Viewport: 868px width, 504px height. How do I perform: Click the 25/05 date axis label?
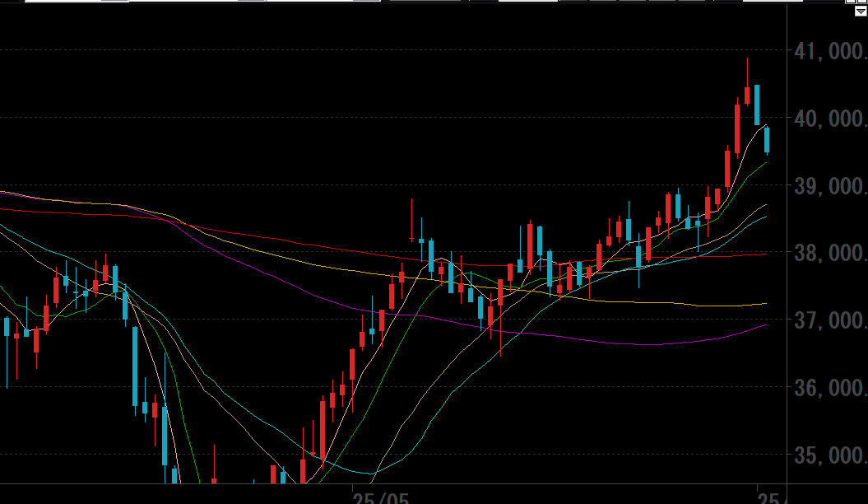click(x=381, y=498)
